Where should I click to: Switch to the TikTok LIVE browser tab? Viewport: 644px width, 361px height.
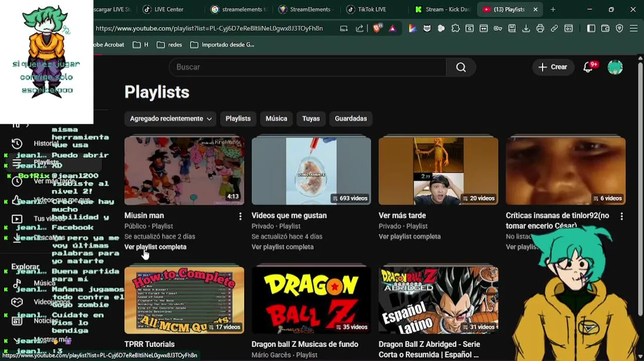(371, 9)
